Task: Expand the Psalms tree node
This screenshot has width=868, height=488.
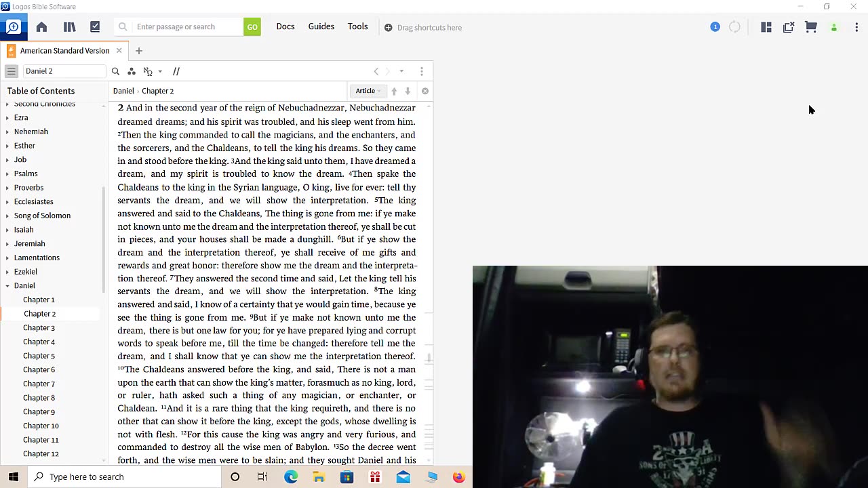Action: (7, 174)
